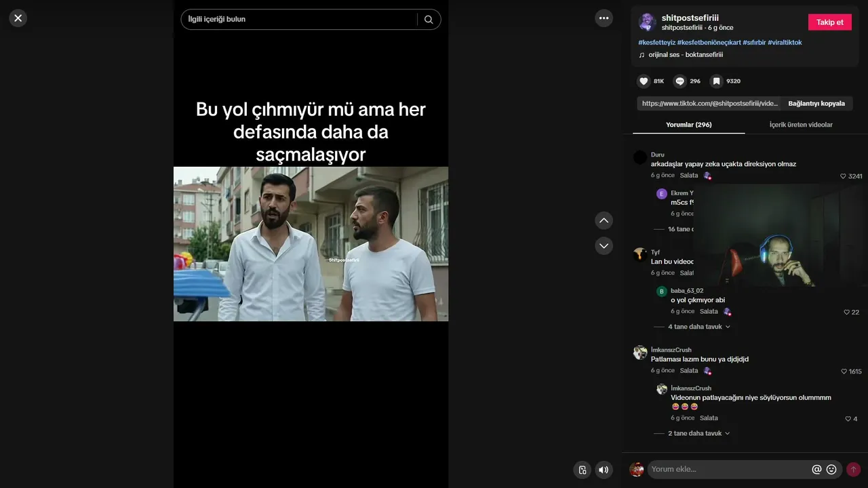Screen dimensions: 868x488
Task: Toggle the auto-scroll icon beside speaker
Action: coord(582,470)
